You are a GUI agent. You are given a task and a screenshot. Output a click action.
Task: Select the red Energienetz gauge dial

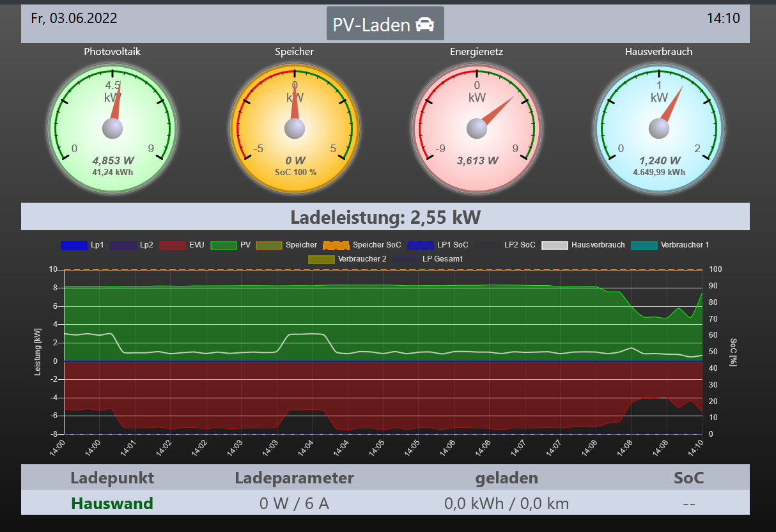[477, 129]
